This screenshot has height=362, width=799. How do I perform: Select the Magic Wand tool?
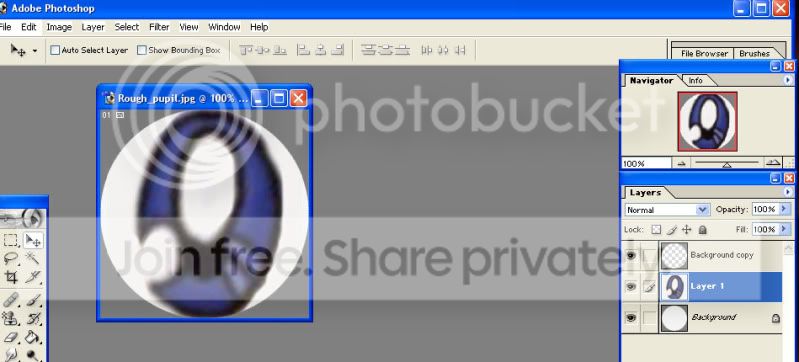[x=33, y=258]
